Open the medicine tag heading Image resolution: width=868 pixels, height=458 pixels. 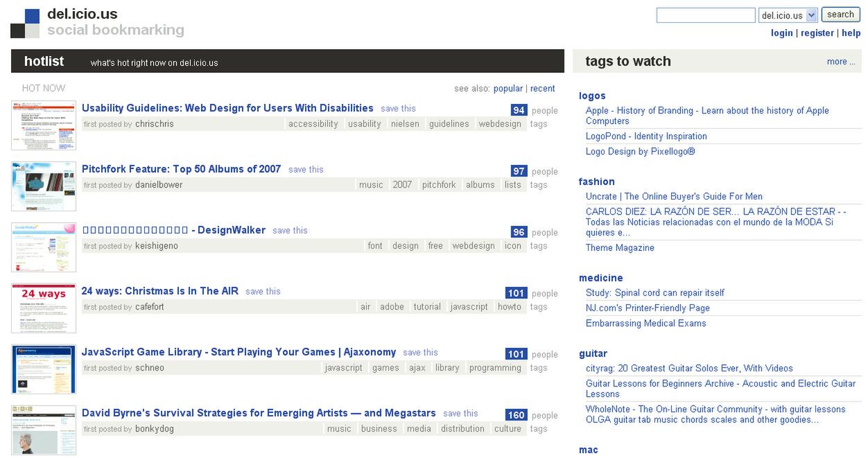click(601, 278)
